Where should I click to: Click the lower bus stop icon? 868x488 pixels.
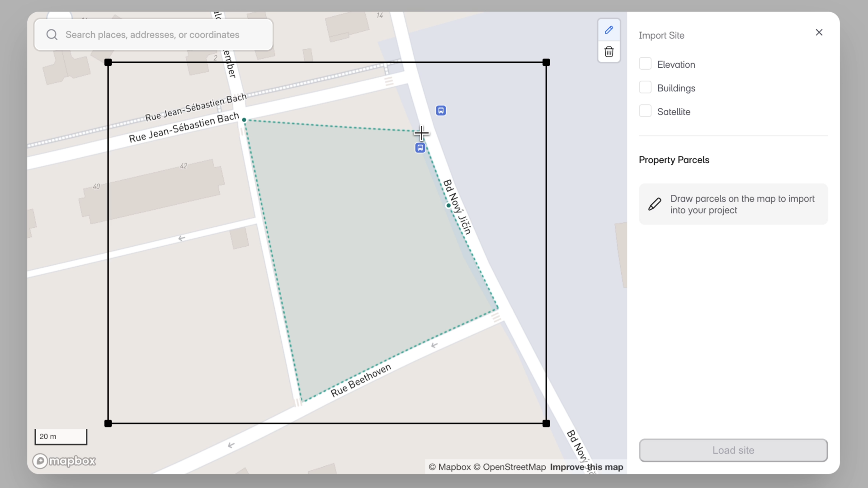click(x=420, y=148)
